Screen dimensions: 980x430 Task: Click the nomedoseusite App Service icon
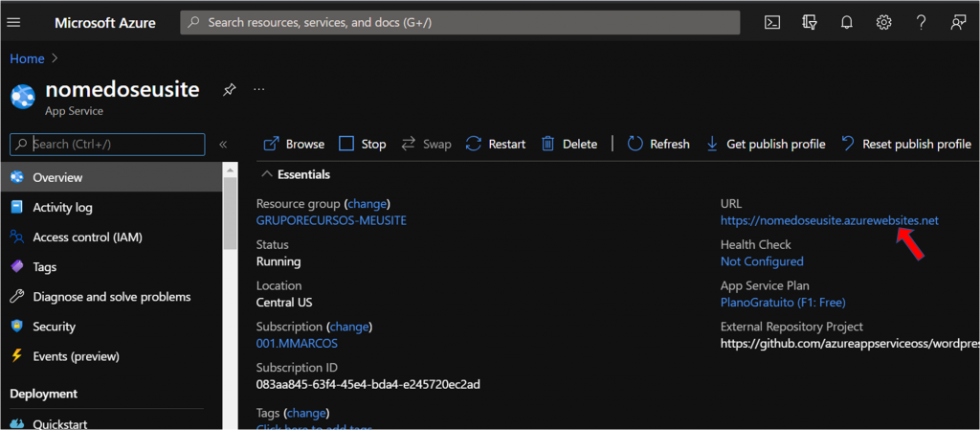23,97
